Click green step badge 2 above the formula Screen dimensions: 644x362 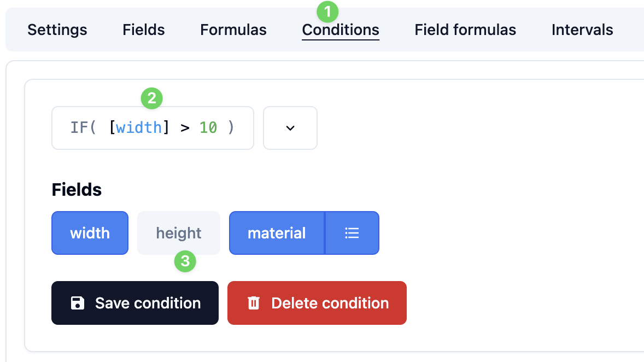tap(152, 100)
